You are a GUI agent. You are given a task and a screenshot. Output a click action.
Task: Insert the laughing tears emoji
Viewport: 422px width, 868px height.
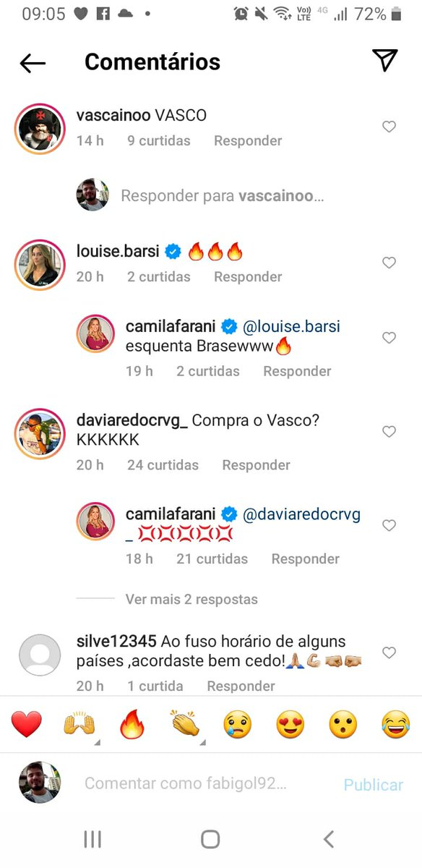(x=395, y=724)
